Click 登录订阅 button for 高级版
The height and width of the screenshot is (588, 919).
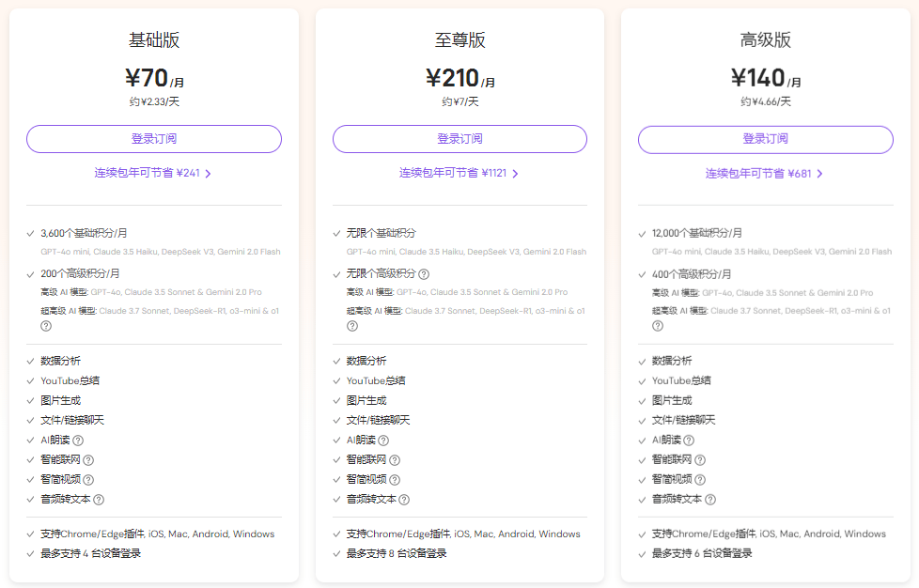[x=766, y=139]
